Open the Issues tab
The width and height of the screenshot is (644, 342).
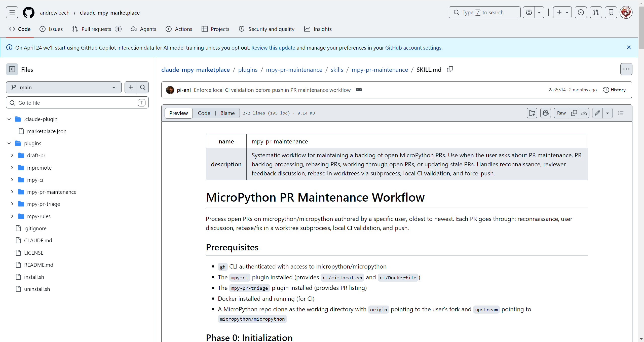[51, 29]
